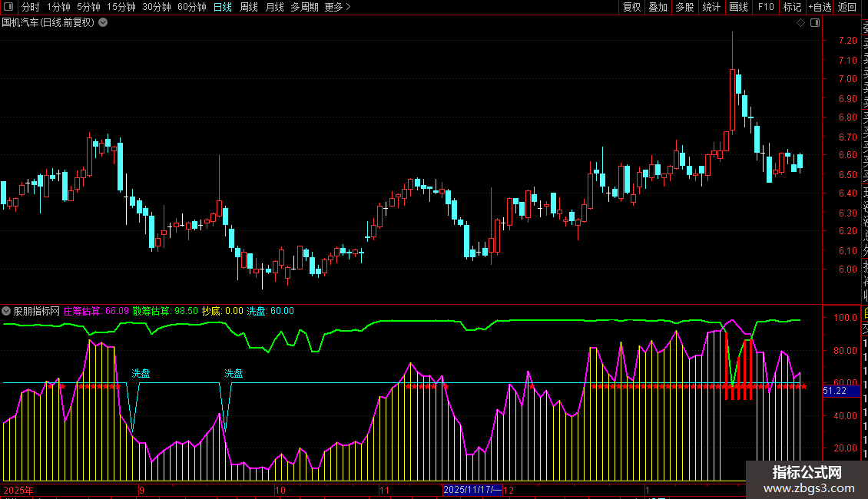Click the diamond icon above the chart

coord(800,23)
